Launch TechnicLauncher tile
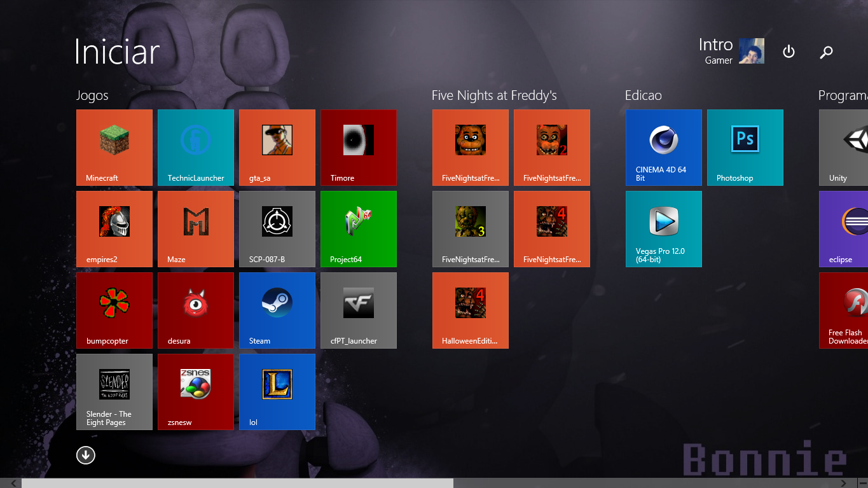868x488 pixels. pos(196,148)
